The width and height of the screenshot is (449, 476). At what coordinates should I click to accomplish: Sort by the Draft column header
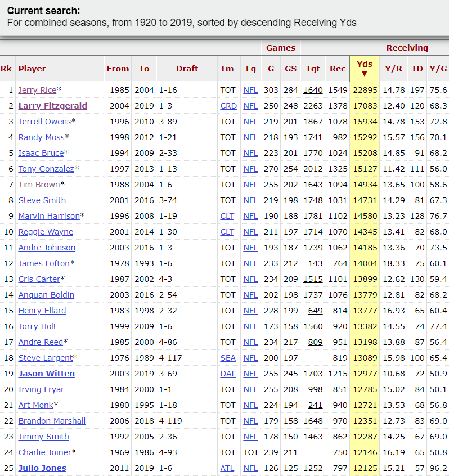click(x=187, y=69)
